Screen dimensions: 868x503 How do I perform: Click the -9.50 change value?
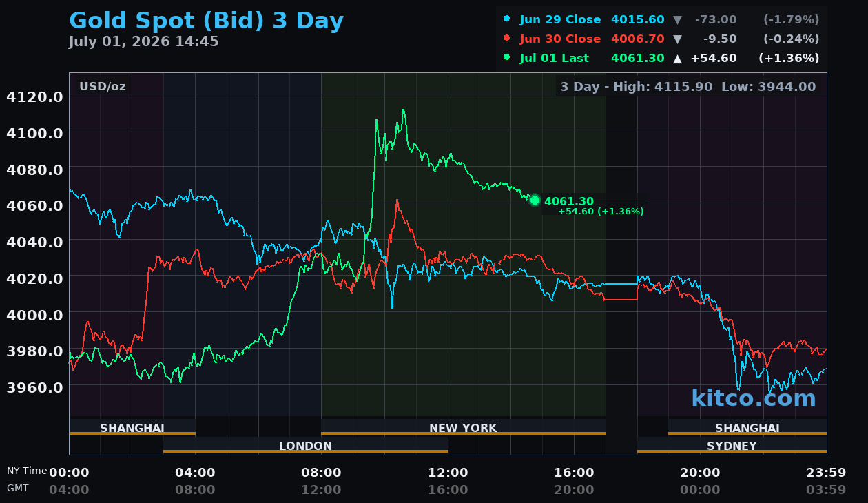pyautogui.click(x=720, y=39)
